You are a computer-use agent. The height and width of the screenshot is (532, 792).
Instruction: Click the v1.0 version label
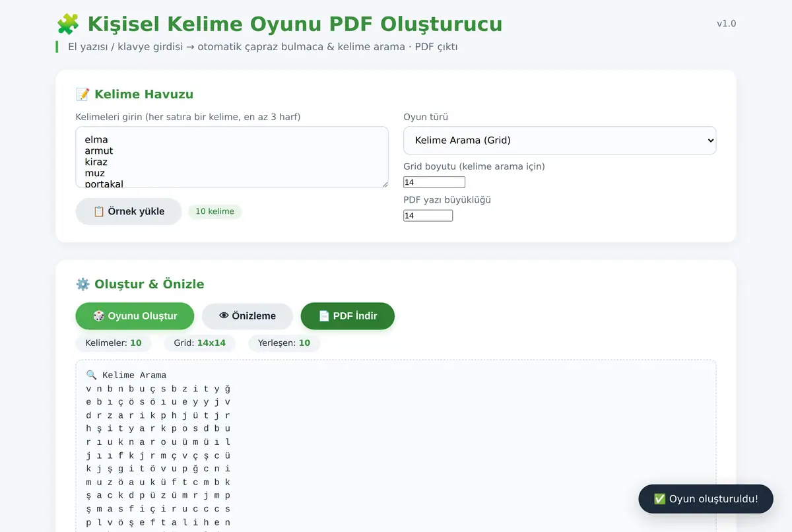(727, 24)
